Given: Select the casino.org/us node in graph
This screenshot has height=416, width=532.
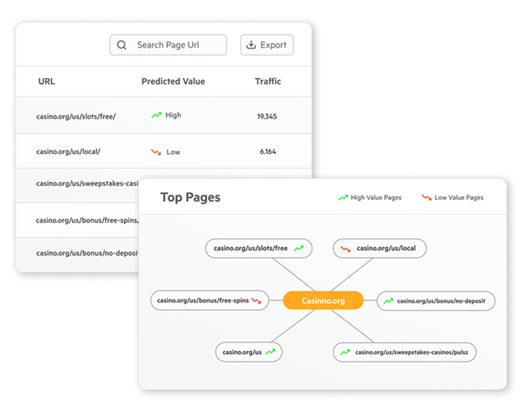Looking at the screenshot, I should (x=249, y=352).
